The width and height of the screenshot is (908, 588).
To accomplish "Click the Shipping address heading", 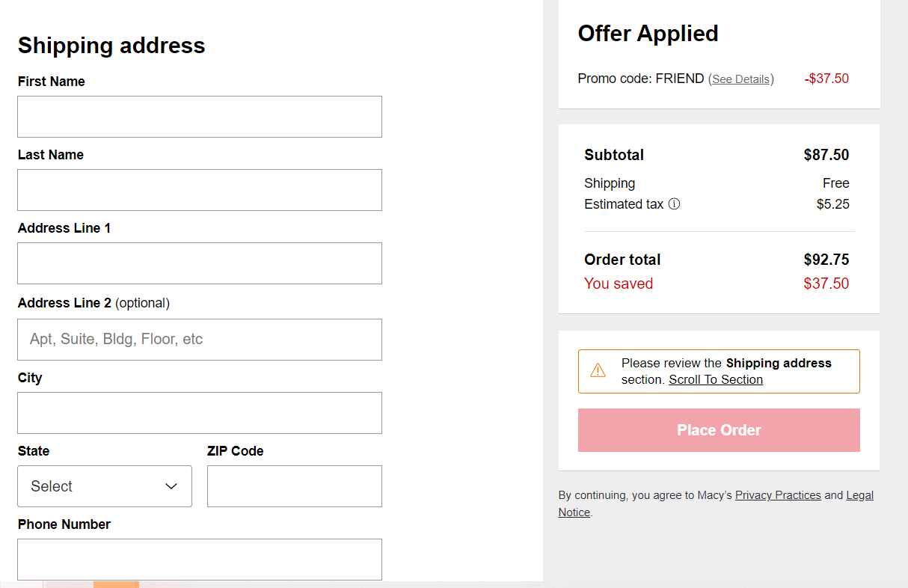I will point(111,46).
